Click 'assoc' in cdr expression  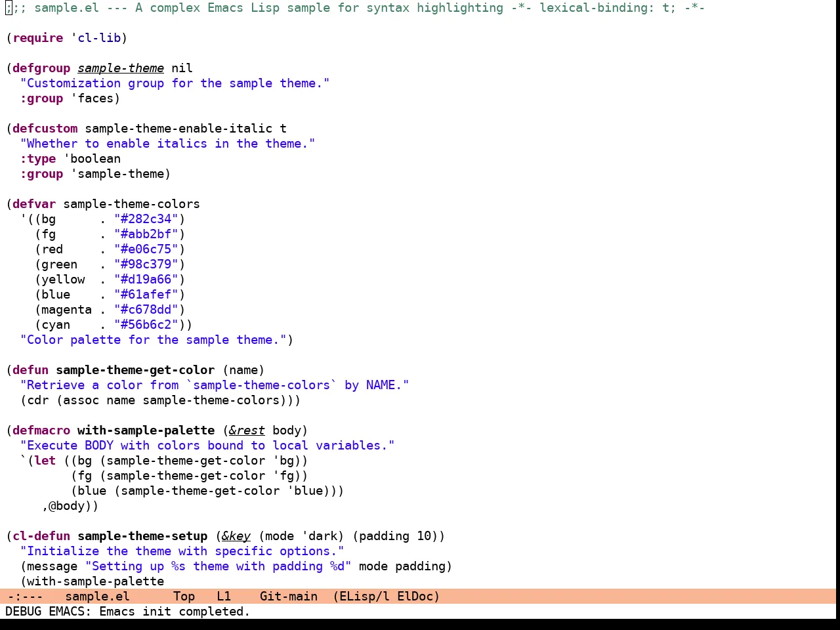pyautogui.click(x=81, y=400)
